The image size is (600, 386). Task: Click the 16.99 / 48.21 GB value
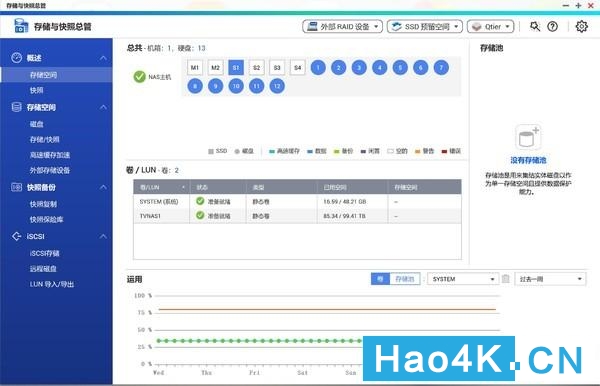point(344,201)
